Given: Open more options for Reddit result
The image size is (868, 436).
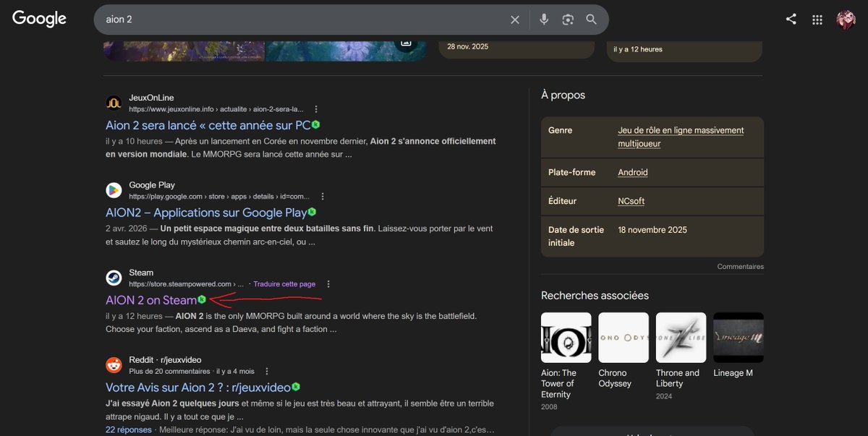Looking at the screenshot, I should pyautogui.click(x=267, y=371).
